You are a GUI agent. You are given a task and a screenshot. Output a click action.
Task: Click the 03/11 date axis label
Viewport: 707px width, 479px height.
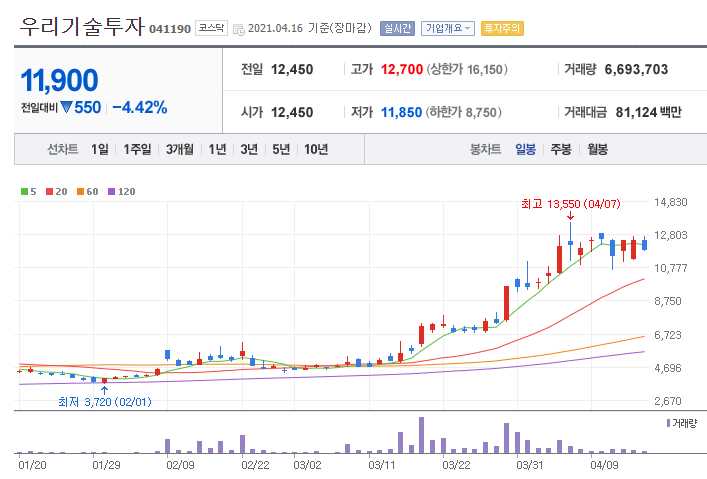382,465
